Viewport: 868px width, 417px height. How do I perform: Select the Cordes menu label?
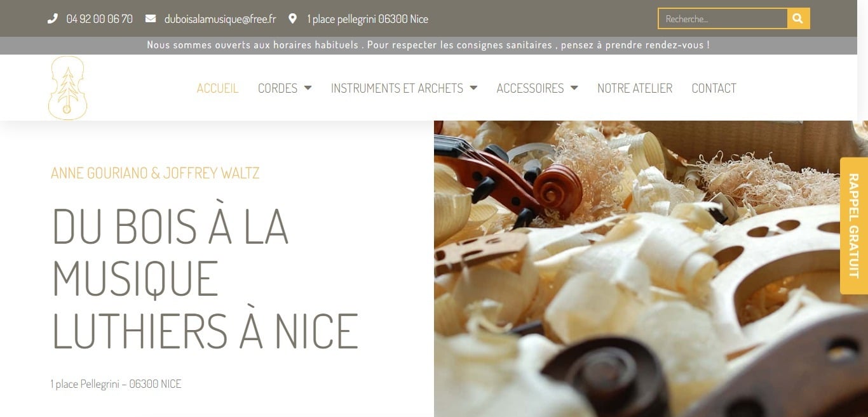(278, 88)
